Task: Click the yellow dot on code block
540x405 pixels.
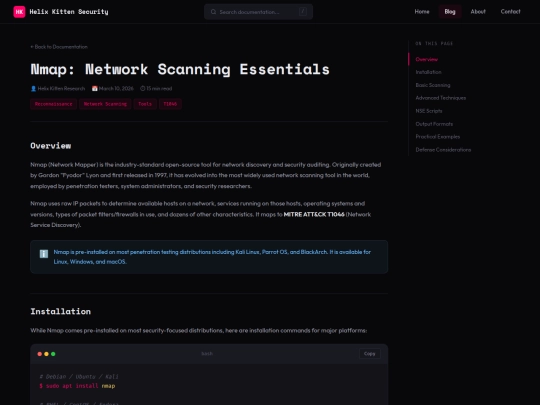Action: [46, 354]
